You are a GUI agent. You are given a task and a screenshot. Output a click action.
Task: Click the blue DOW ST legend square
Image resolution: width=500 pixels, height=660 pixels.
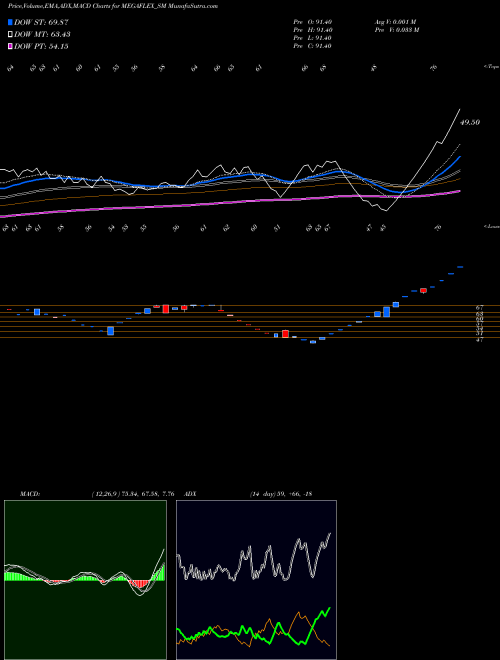[11, 22]
